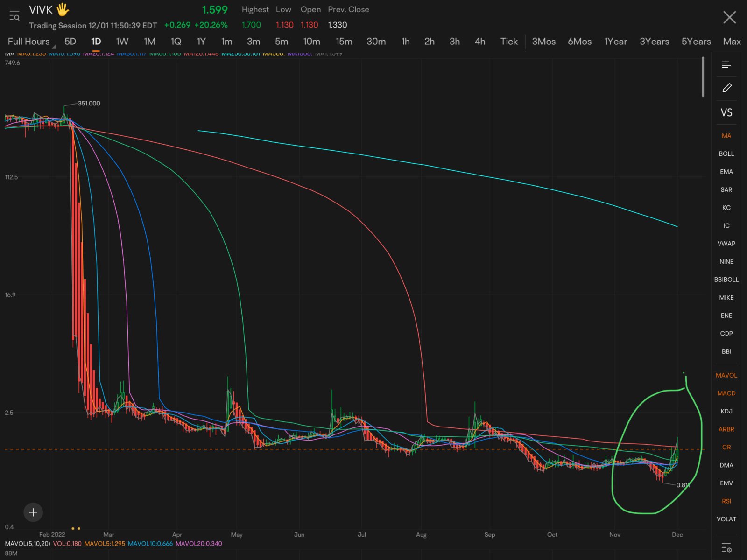Select the 1D timeframe tab

(x=96, y=42)
